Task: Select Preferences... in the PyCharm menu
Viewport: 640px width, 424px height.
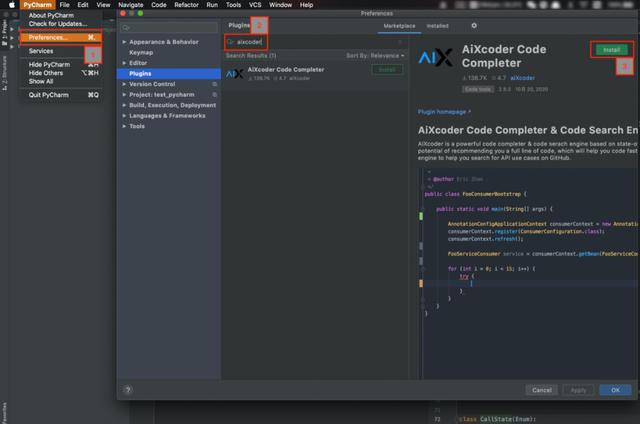Action: coord(61,37)
